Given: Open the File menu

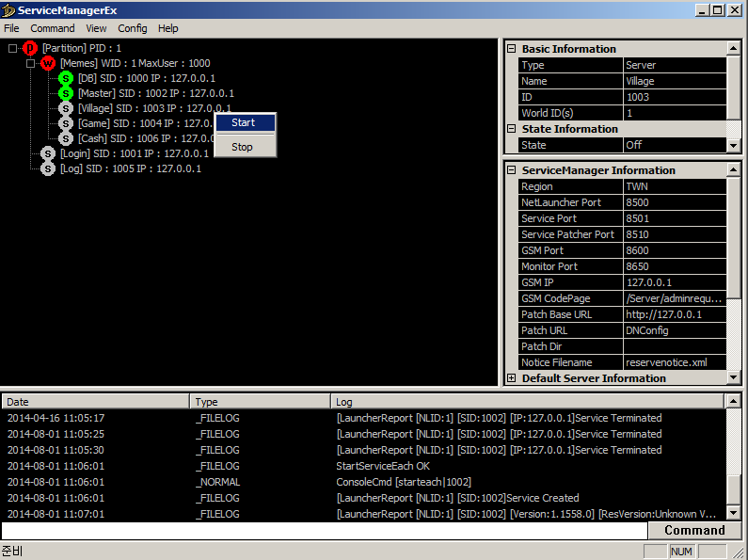Looking at the screenshot, I should pos(11,28).
